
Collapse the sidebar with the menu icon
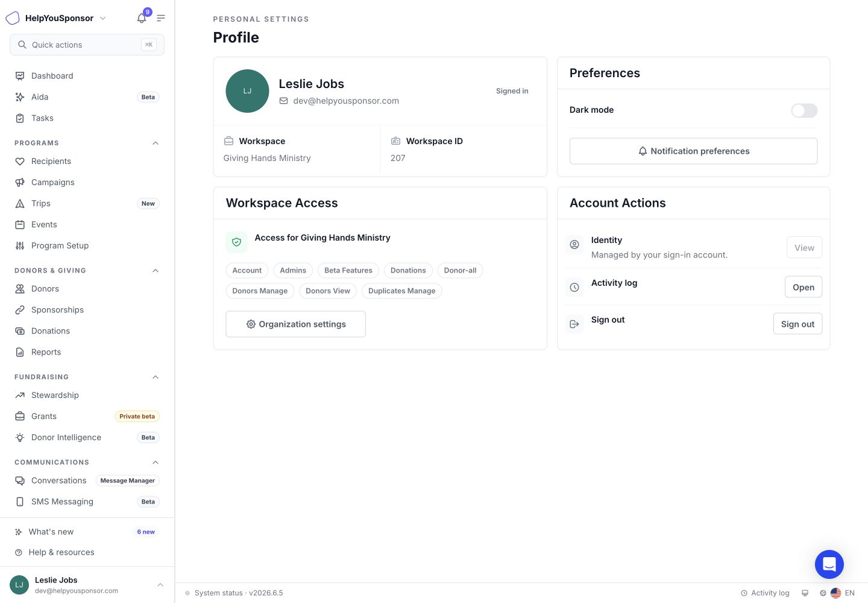point(161,18)
